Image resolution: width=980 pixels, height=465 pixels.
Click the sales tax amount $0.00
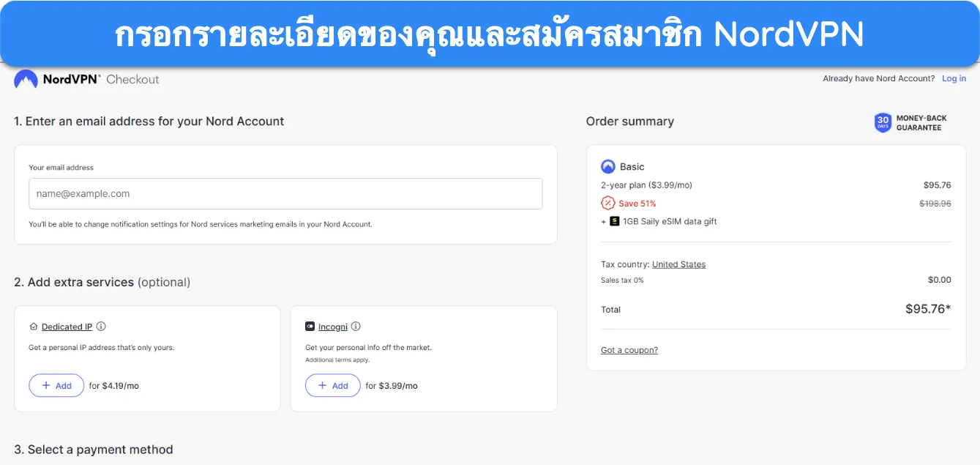[x=940, y=280]
